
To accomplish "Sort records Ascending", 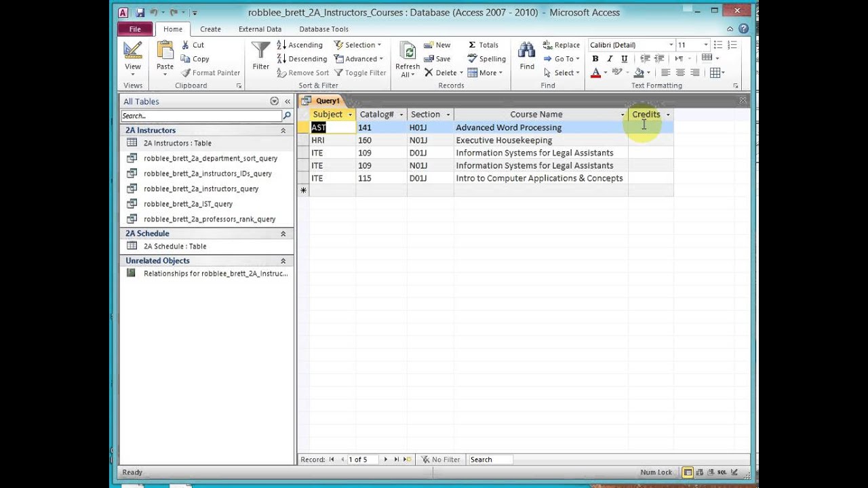I will [x=299, y=45].
